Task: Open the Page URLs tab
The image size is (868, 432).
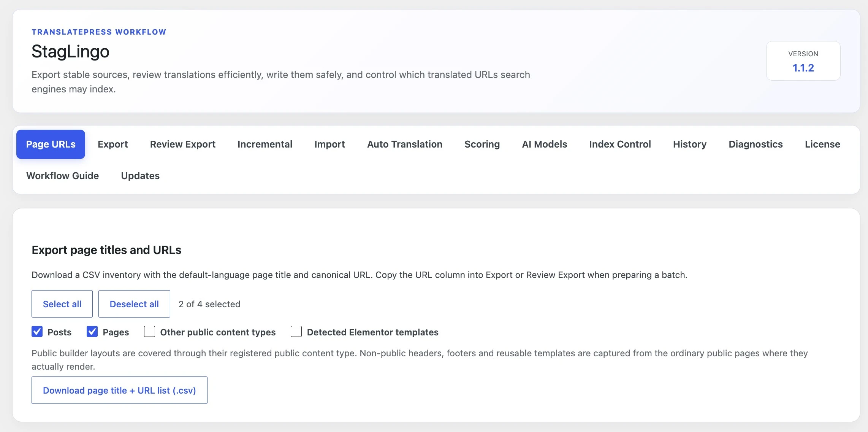Action: point(51,144)
